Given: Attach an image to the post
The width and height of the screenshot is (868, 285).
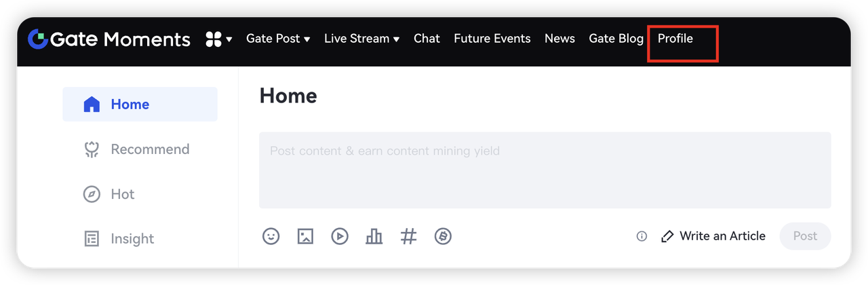Looking at the screenshot, I should [x=305, y=236].
